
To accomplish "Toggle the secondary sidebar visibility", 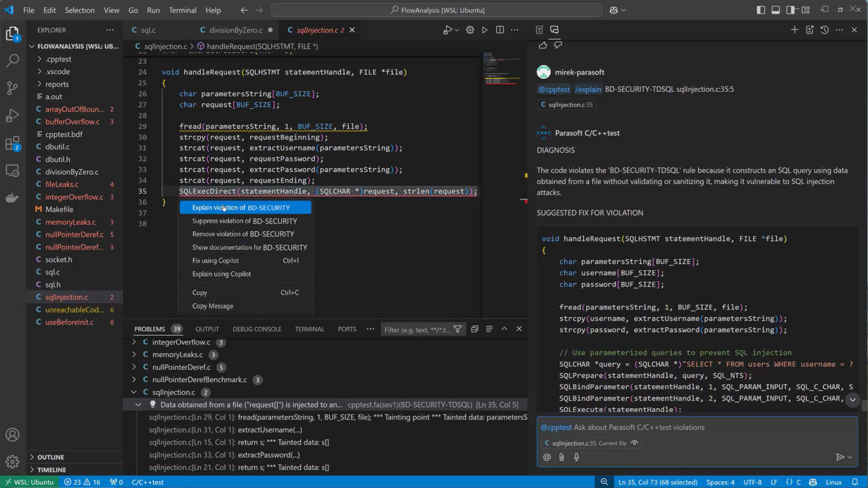I will pos(791,9).
